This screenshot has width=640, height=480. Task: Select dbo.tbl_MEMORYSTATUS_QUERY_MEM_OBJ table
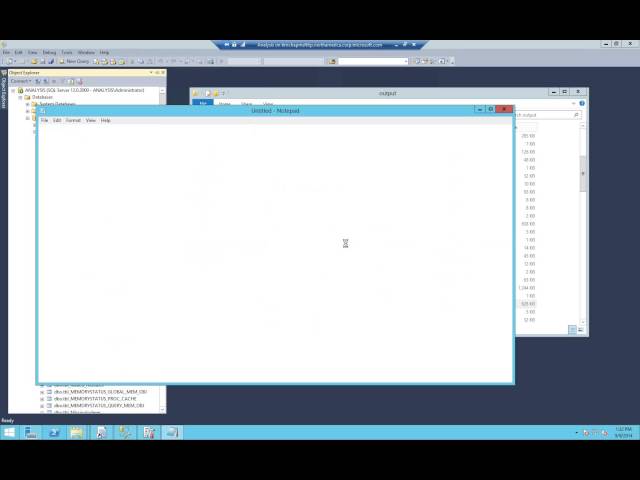tap(99, 406)
